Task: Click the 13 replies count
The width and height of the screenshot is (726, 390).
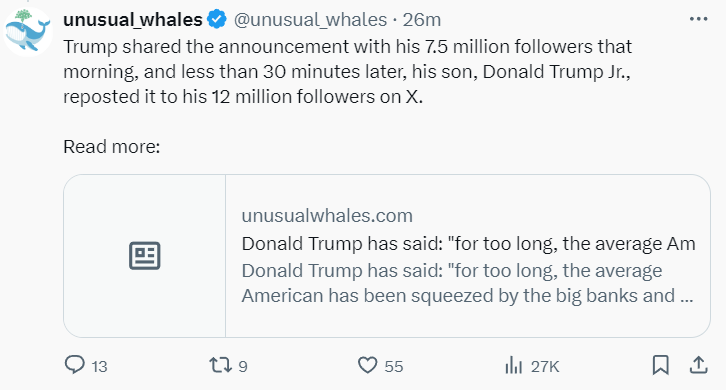Action: point(100,367)
